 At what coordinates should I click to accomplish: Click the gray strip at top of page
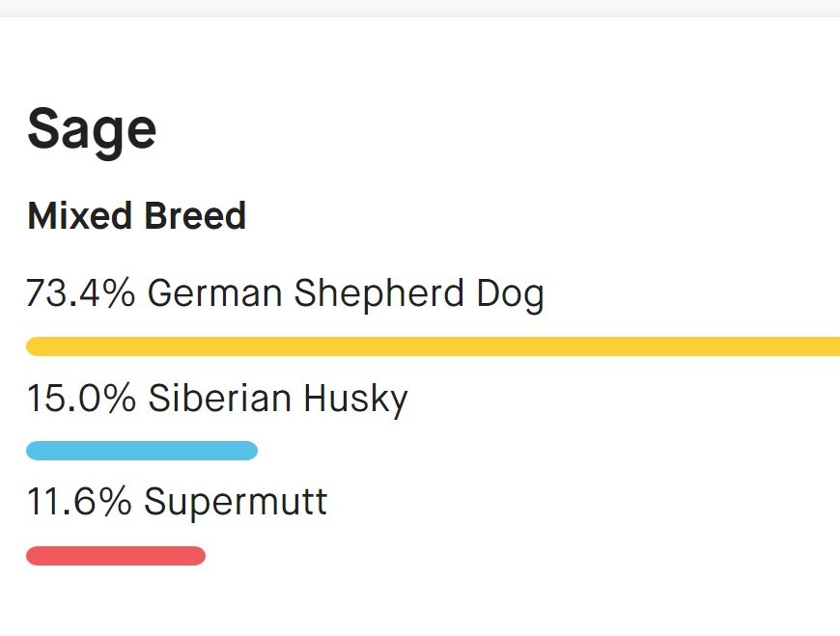click(x=420, y=8)
